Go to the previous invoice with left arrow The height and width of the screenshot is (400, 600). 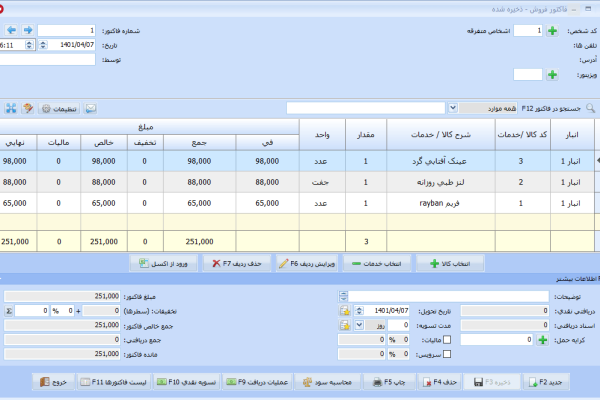[x=11, y=30]
